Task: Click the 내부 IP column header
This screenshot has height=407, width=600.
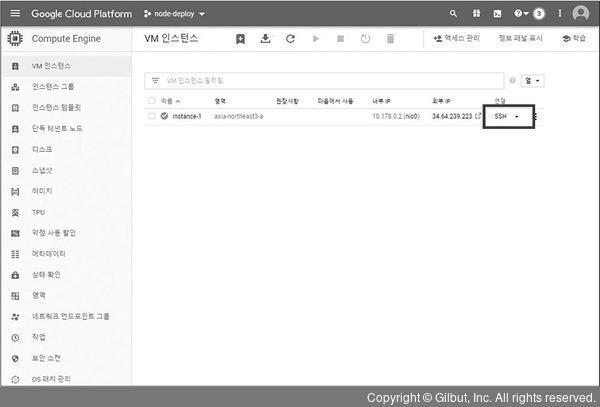Action: coord(382,101)
